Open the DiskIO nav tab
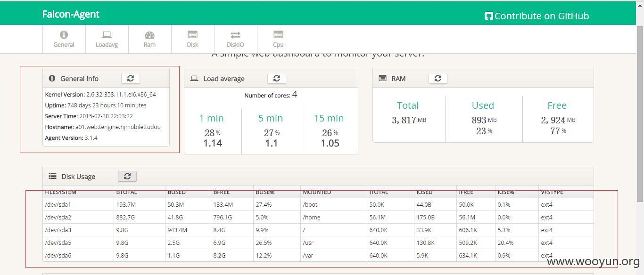The height and width of the screenshot is (275, 644). pos(235,39)
